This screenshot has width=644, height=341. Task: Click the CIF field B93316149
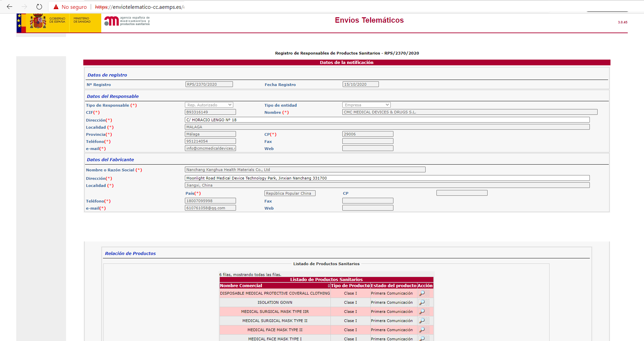[x=210, y=112]
